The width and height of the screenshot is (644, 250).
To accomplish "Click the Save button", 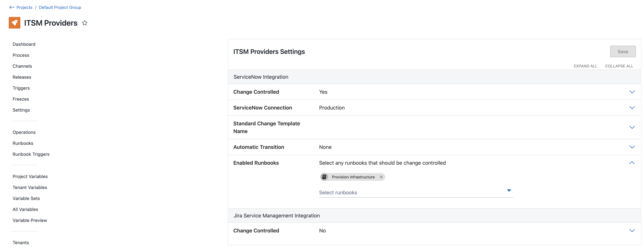I will (623, 52).
